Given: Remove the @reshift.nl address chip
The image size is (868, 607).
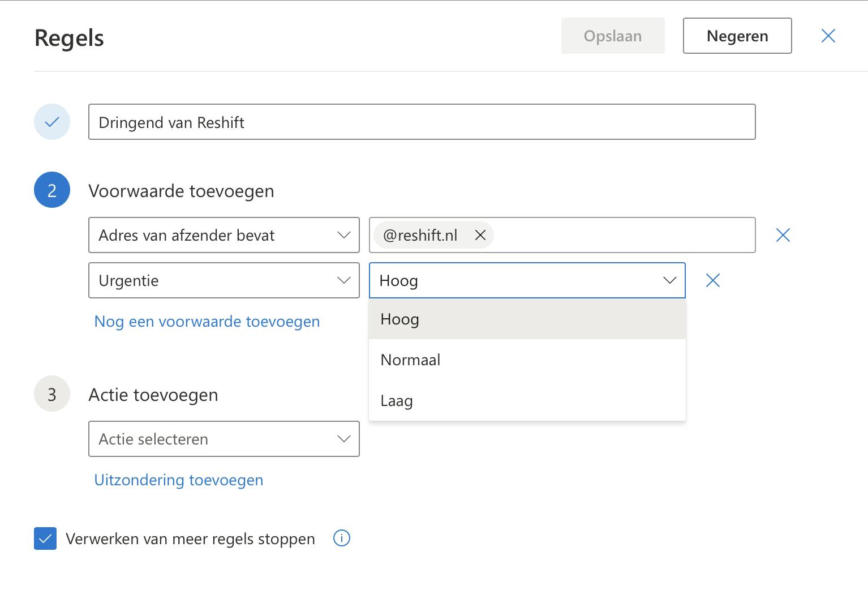Looking at the screenshot, I should [480, 235].
